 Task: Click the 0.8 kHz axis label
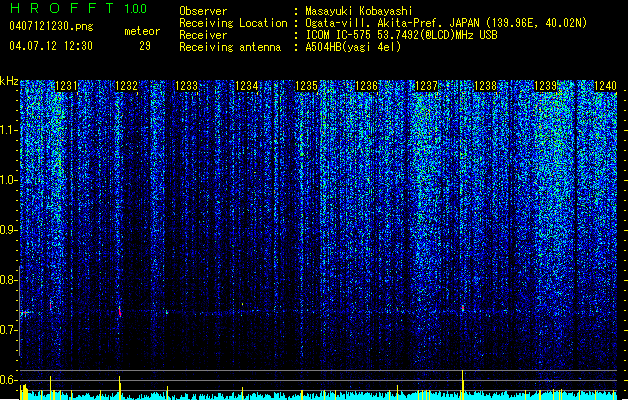(x=8, y=280)
